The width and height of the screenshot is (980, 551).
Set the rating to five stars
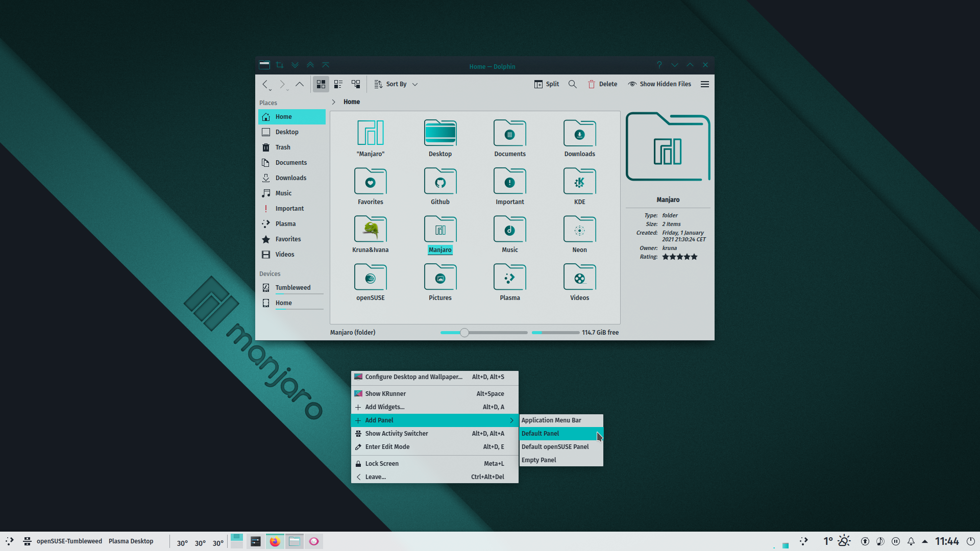(694, 257)
